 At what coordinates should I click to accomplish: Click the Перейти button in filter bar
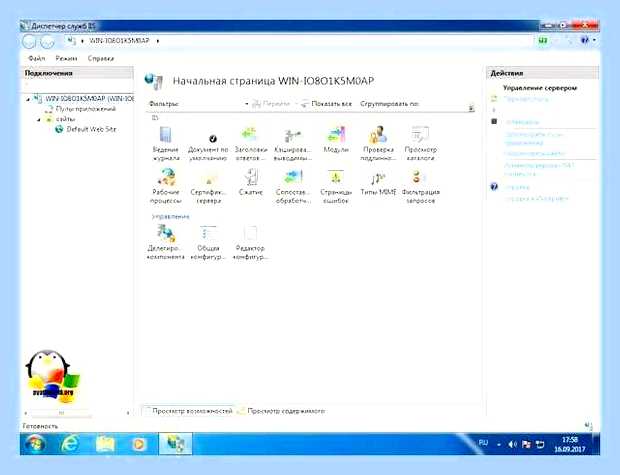271,104
